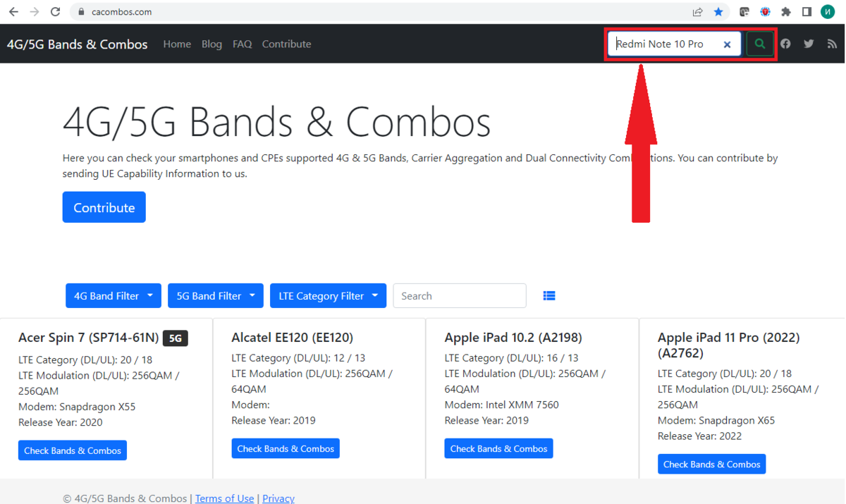Click the browser forward arrow
The width and height of the screenshot is (846, 504).
pyautogui.click(x=35, y=12)
